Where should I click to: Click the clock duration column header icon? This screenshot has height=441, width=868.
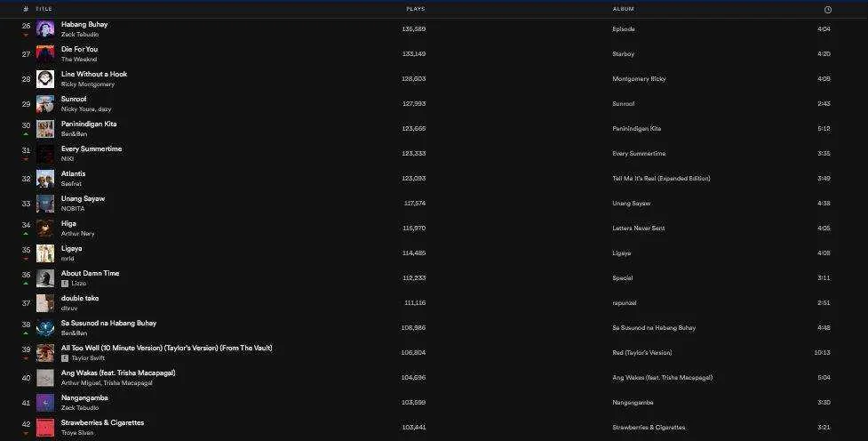pos(828,10)
